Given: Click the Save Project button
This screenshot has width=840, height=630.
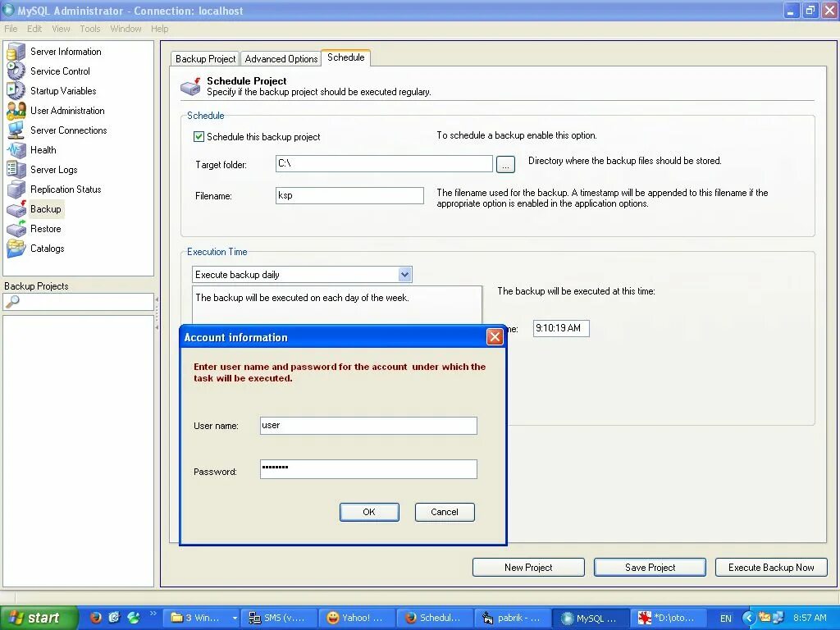Looking at the screenshot, I should pos(650,568).
